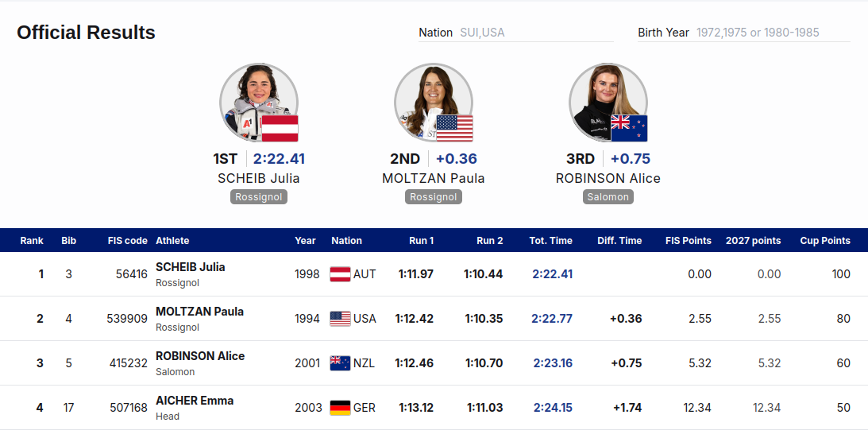
Task: Click the Rossignol badge under MOLTZAN Paula on the podium
Action: (x=434, y=197)
